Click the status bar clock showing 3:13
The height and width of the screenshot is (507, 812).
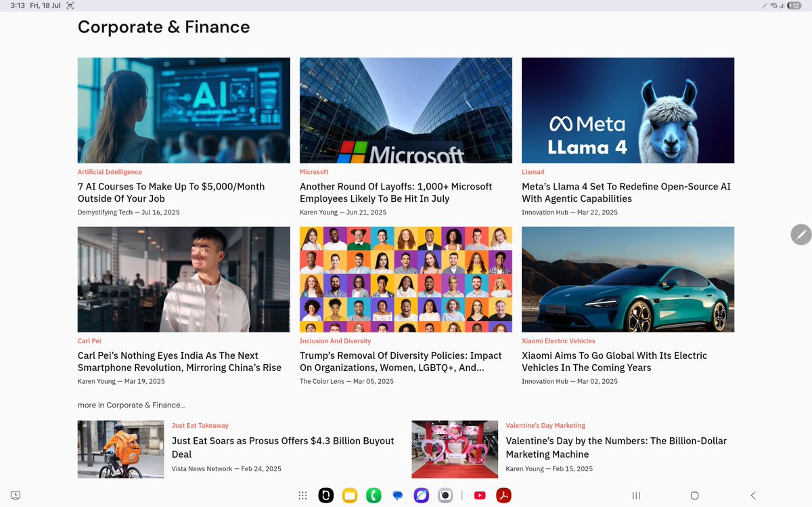pos(18,5)
